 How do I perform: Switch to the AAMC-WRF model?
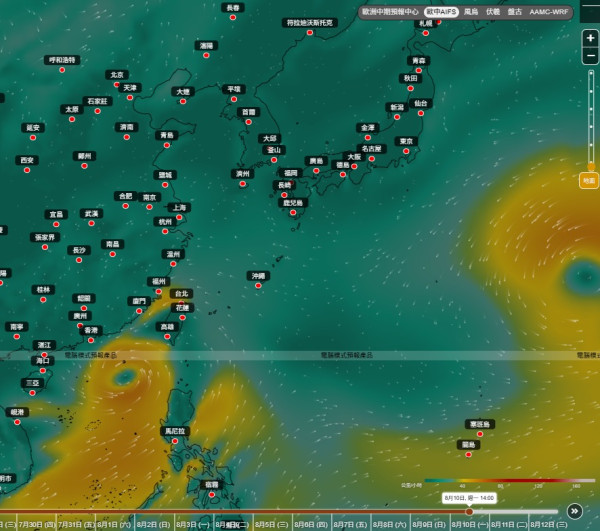(549, 12)
